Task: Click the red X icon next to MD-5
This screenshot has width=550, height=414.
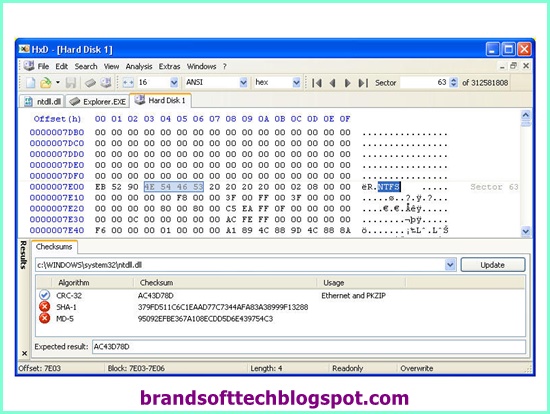Action: 44,318
